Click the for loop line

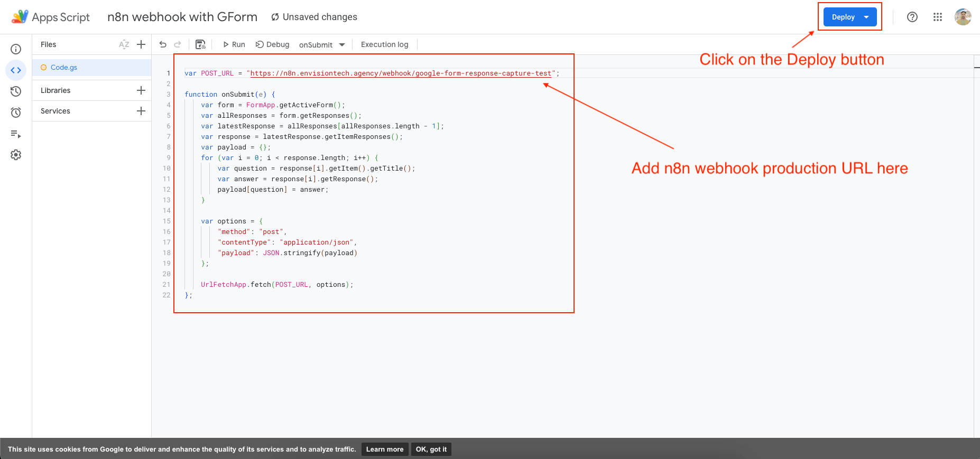tap(290, 158)
